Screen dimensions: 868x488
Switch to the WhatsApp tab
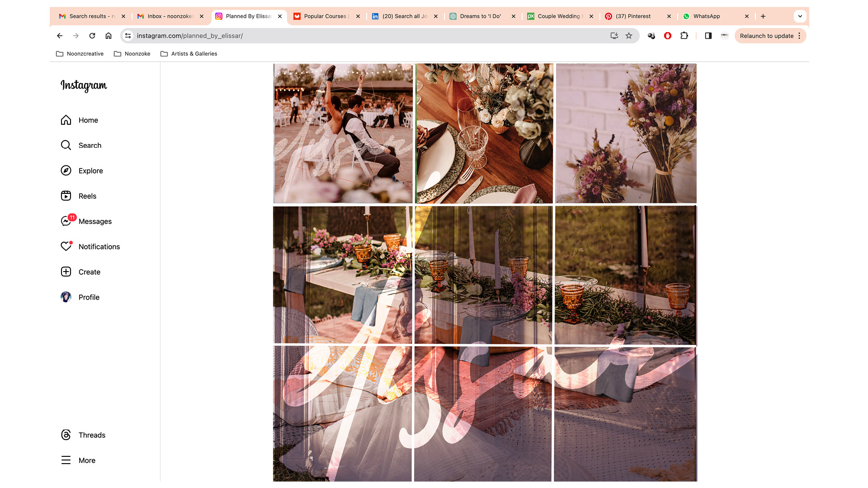click(x=707, y=16)
